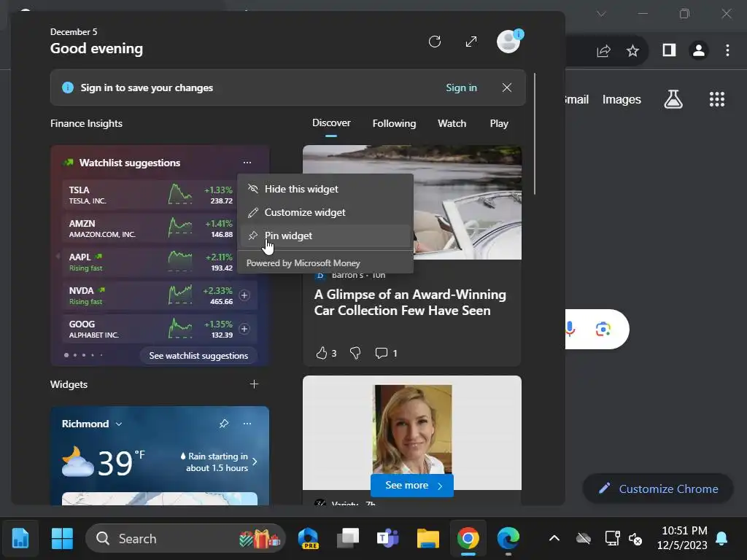Start Google voice search
747x560 pixels.
[570, 329]
